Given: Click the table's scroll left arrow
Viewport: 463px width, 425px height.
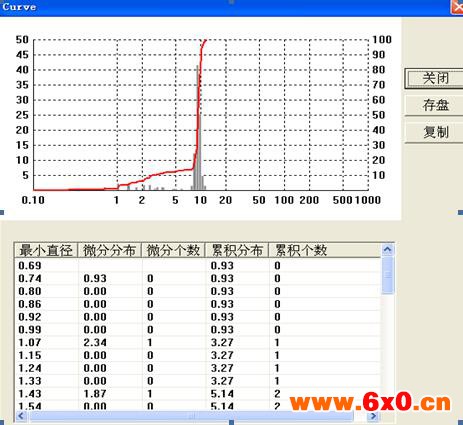Looking at the screenshot, I should pyautogui.click(x=21, y=416).
